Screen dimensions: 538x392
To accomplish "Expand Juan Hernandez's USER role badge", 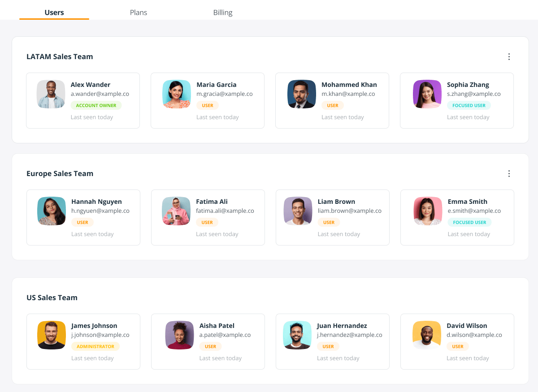I will click(328, 346).
